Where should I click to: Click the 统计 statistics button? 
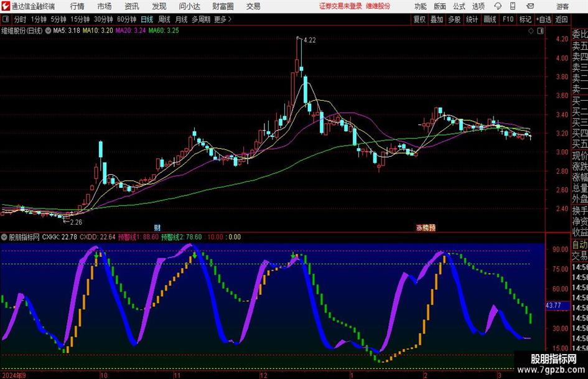click(472, 19)
